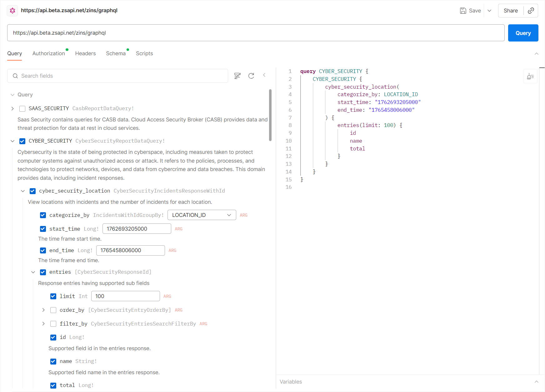This screenshot has height=392, width=545.
Task: Uncheck the categorize_by argument checkbox
Action: point(43,215)
